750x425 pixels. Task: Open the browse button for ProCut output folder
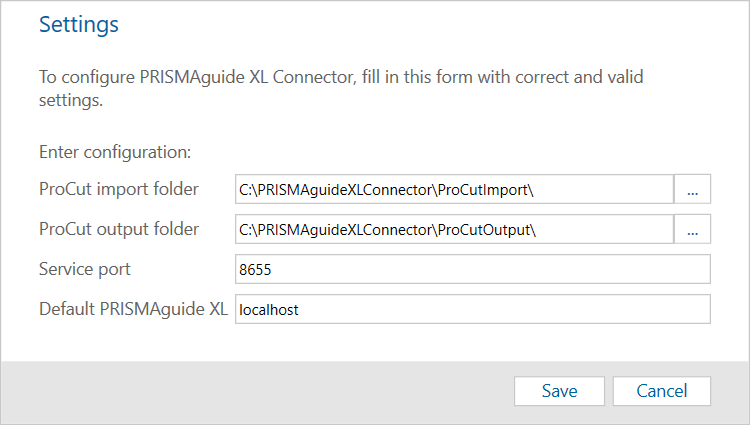click(692, 229)
